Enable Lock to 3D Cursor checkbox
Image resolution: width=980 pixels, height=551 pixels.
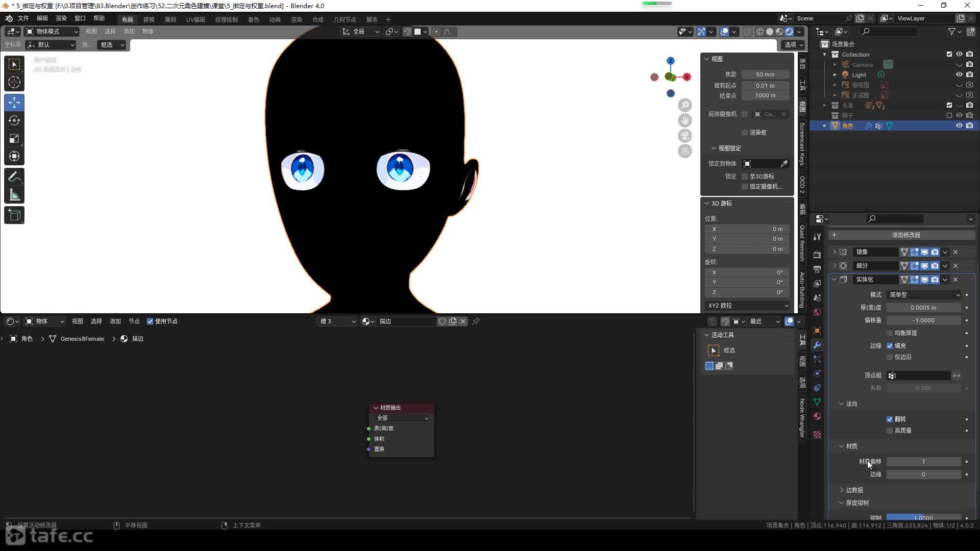(x=745, y=177)
